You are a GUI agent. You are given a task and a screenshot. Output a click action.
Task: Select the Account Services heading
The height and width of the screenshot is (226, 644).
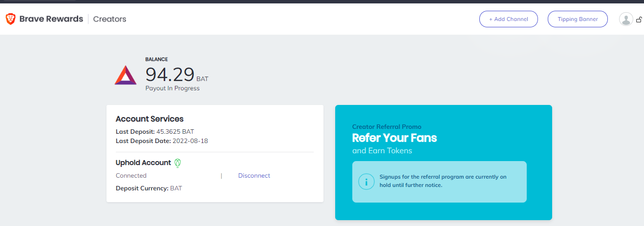(150, 119)
